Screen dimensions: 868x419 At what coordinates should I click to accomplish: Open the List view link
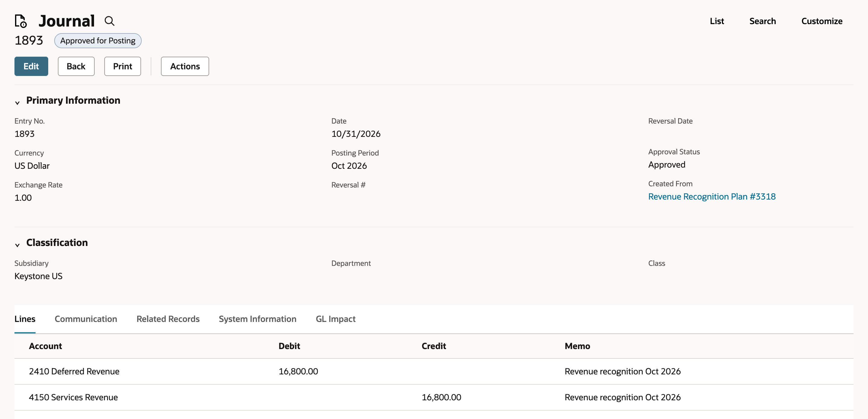pos(717,21)
